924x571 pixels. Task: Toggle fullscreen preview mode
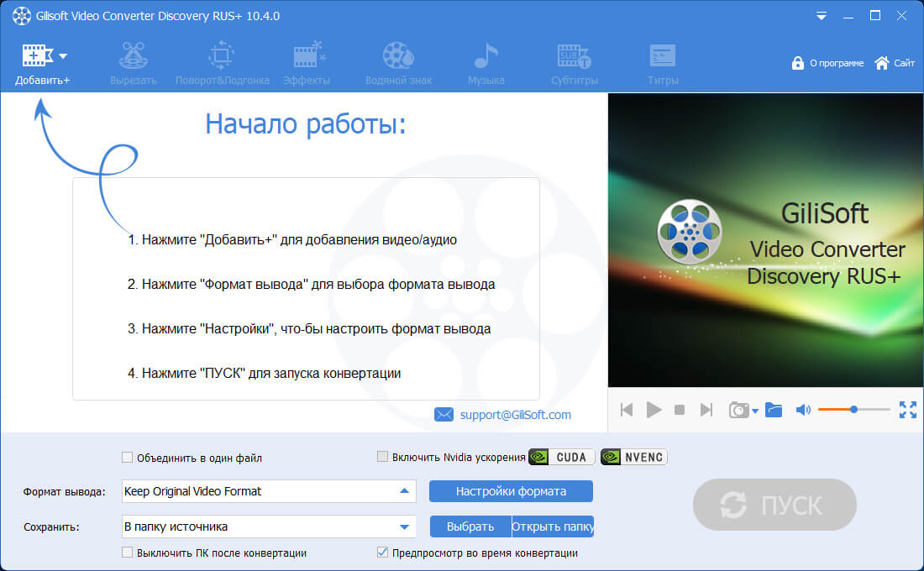[x=907, y=410]
